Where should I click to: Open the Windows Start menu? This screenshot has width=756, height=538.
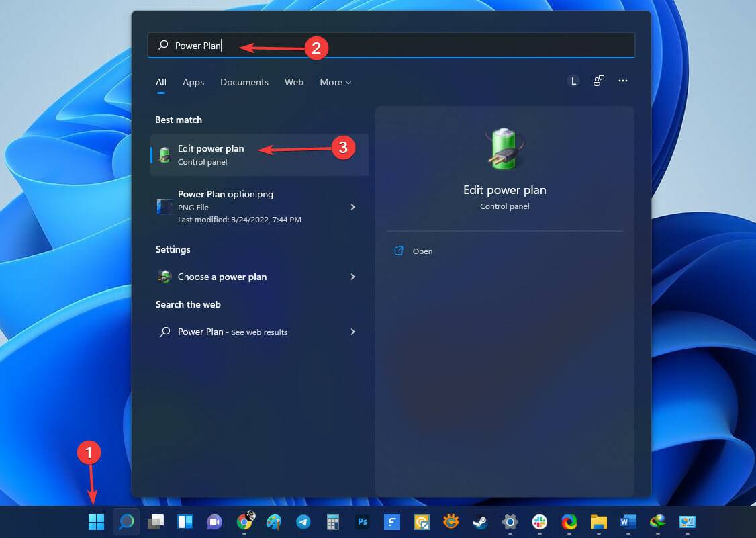pyautogui.click(x=96, y=521)
